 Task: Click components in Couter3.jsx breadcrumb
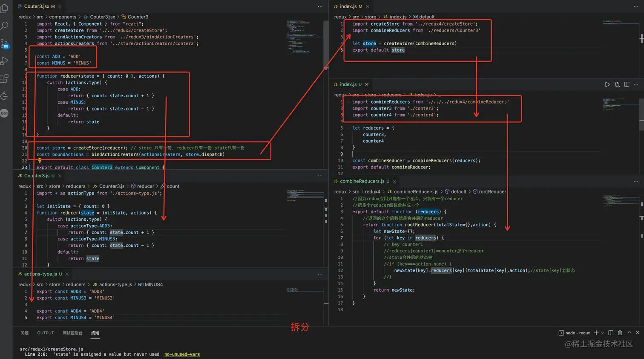point(63,17)
